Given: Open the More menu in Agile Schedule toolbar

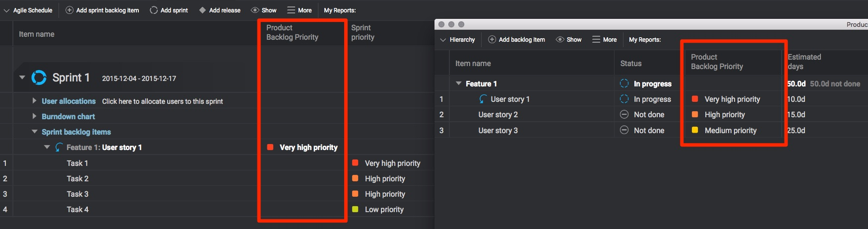Looking at the screenshot, I should [299, 10].
